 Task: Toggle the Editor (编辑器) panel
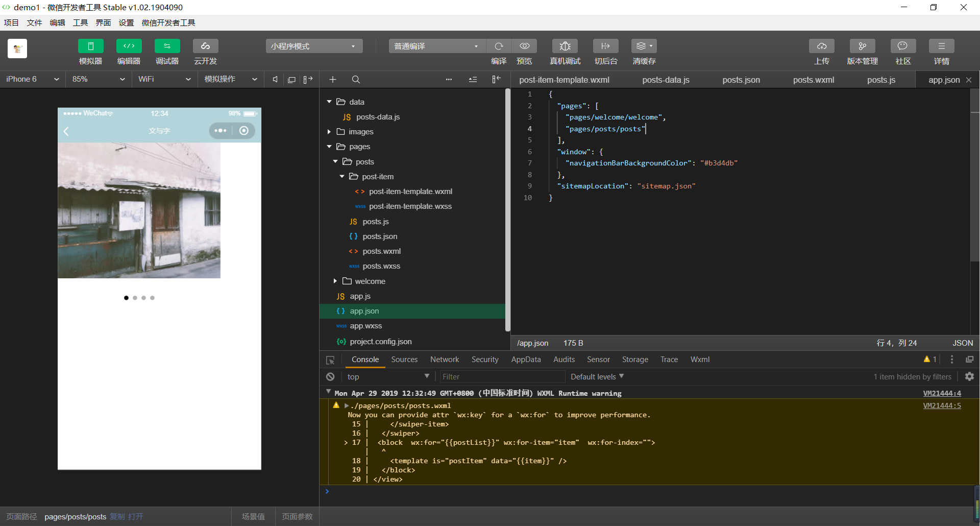[x=129, y=46]
